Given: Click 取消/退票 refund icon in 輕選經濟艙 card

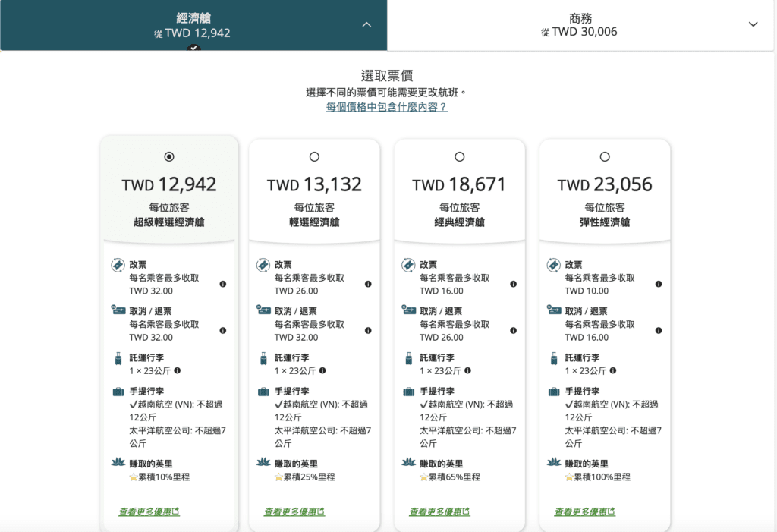Looking at the screenshot, I should coord(263,310).
